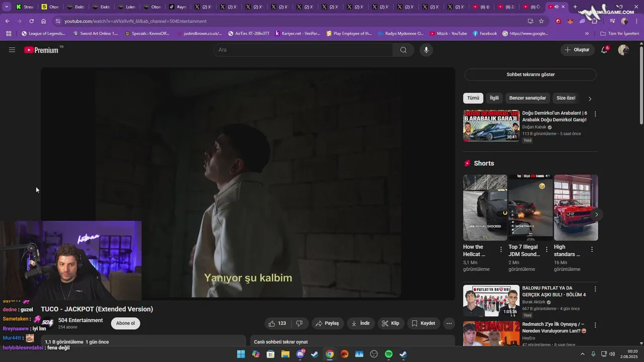Click into the Ara search field
Viewport: 644px width, 362px height.
(x=303, y=50)
